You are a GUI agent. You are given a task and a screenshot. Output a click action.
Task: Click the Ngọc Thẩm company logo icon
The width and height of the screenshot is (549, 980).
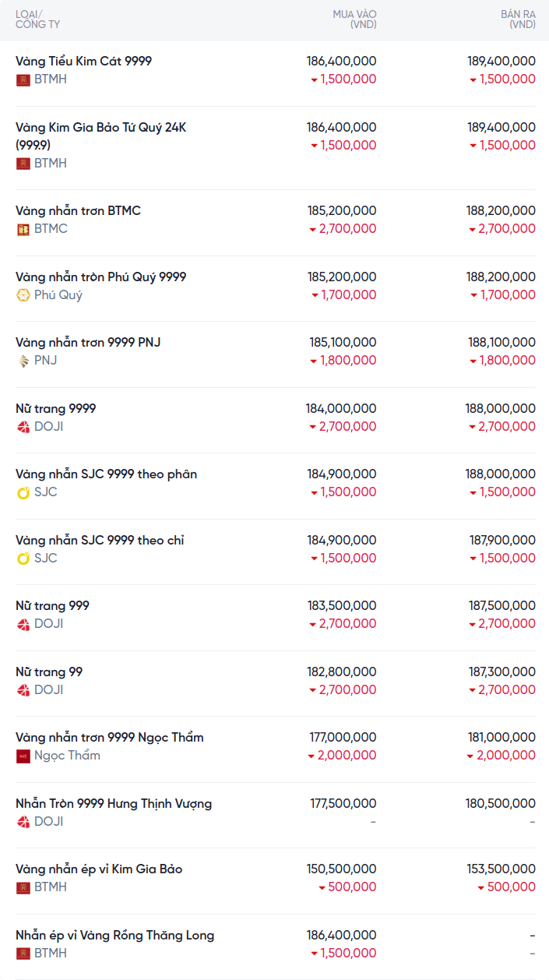pyautogui.click(x=23, y=756)
